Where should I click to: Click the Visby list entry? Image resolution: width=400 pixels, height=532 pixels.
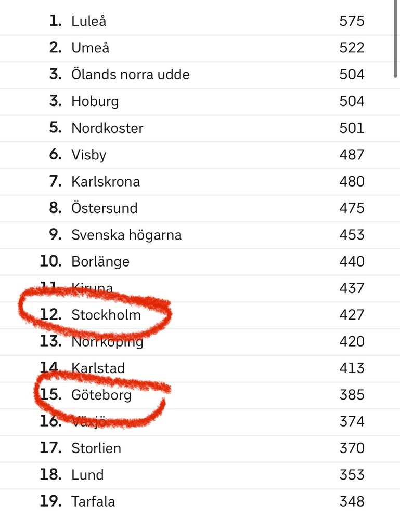(x=200, y=155)
